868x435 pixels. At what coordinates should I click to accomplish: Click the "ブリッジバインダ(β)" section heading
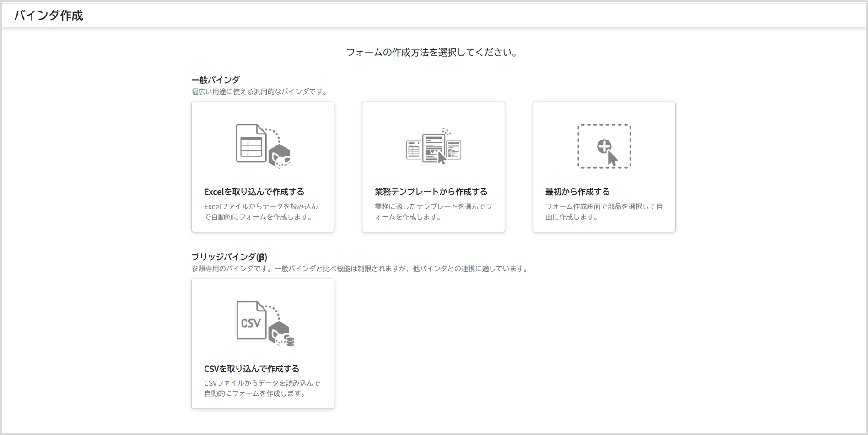pos(229,257)
